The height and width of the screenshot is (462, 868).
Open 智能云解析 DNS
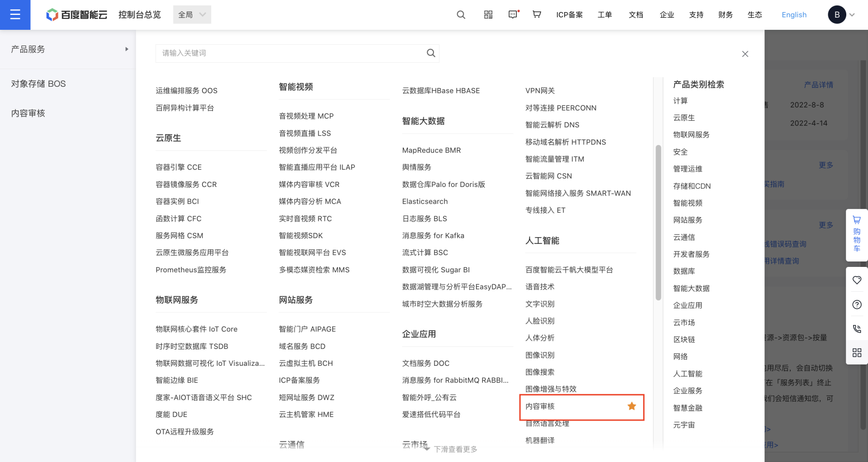click(x=552, y=125)
